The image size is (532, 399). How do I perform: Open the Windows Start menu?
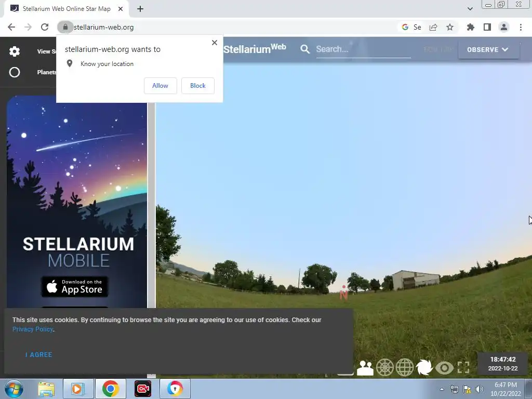[14, 389]
